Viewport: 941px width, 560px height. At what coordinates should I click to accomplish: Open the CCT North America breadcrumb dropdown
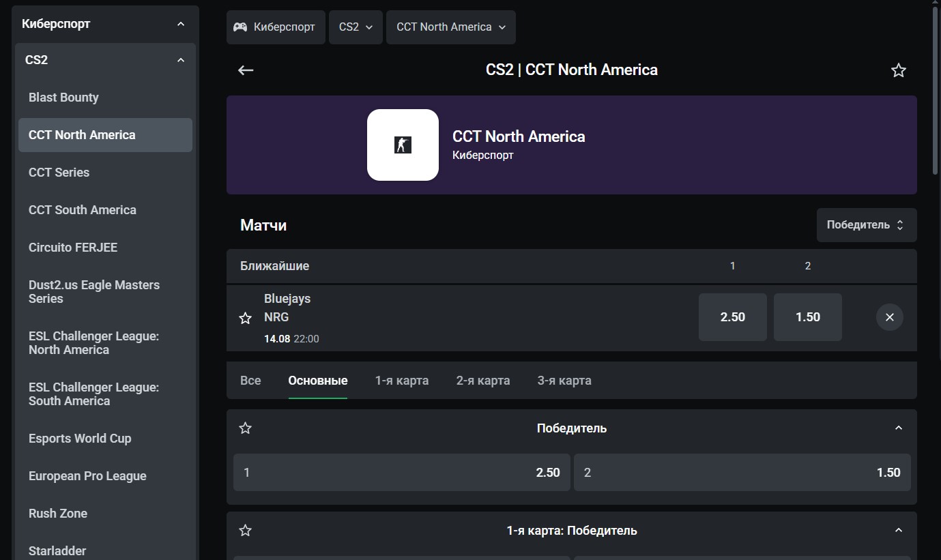click(451, 27)
